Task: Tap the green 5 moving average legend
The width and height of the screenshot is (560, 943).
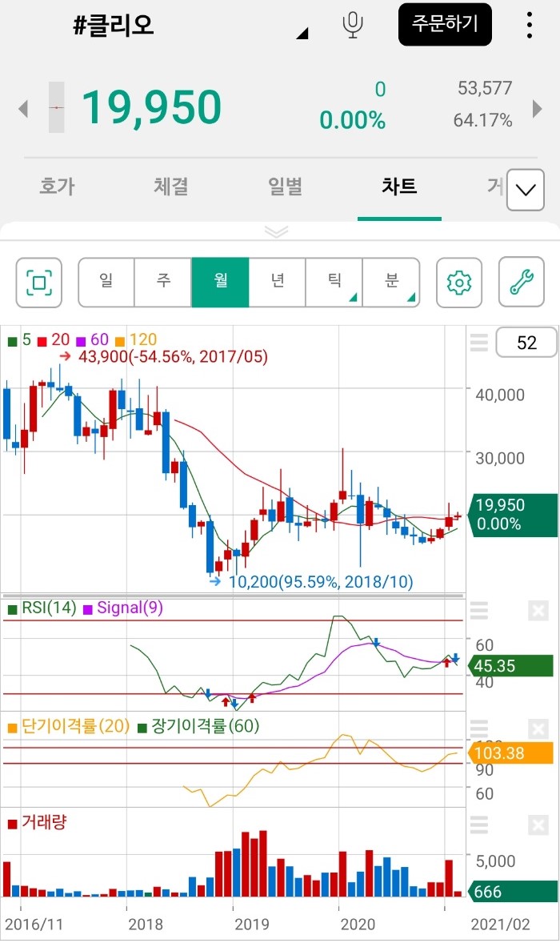Action: pyautogui.click(x=19, y=339)
